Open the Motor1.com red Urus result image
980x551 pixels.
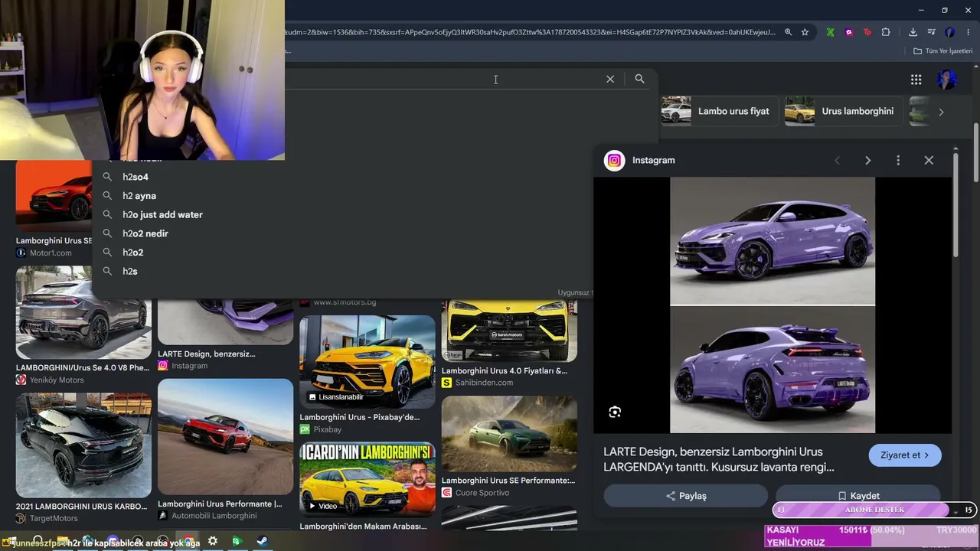(x=54, y=196)
